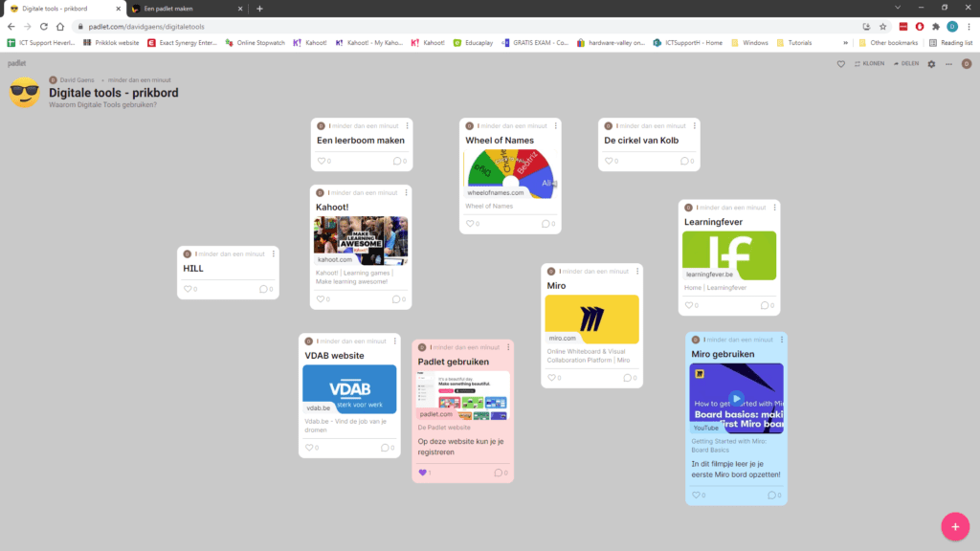Open options menu of VDAB website post

[394, 342]
